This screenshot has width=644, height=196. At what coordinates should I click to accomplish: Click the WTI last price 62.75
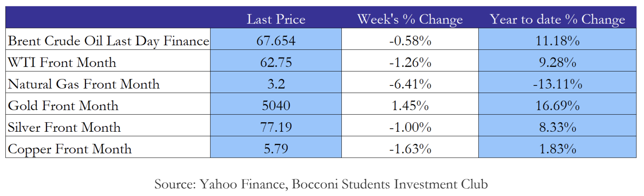coord(276,62)
